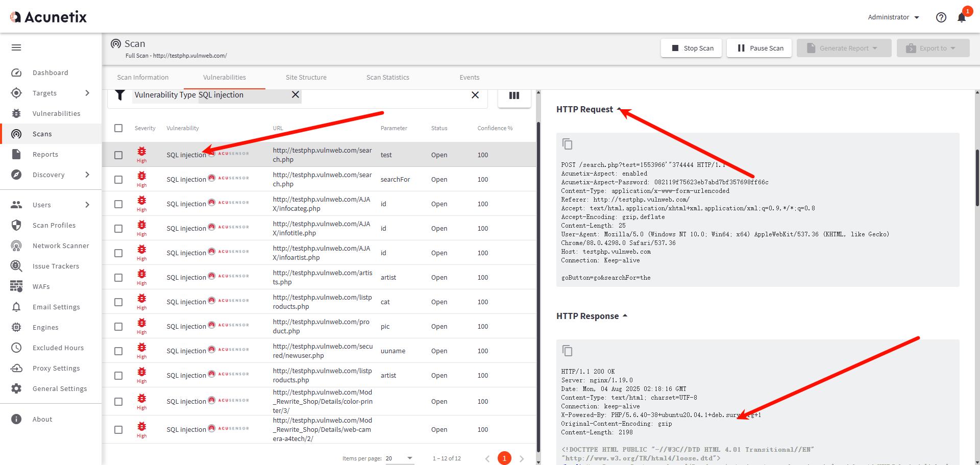This screenshot has width=980, height=465.
Task: Click the notification bell icon
Action: (962, 18)
